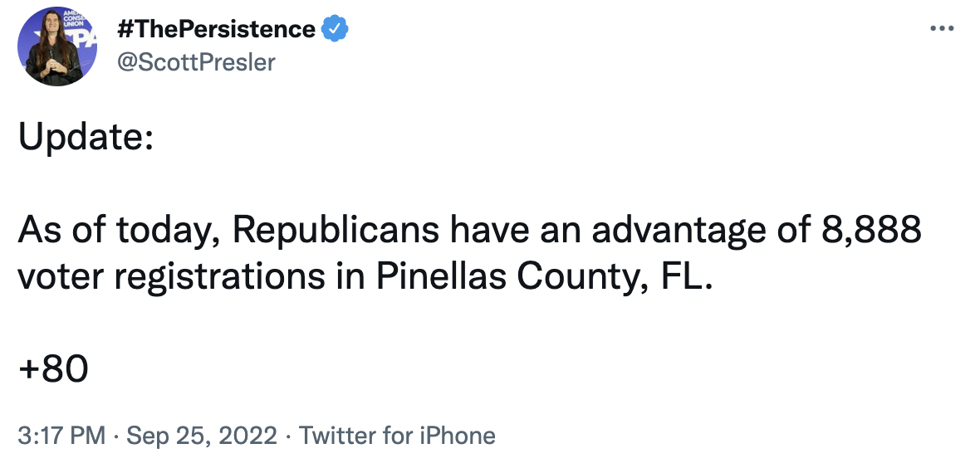Screen dimensions: 980x473
Task: Click the +80 line of the tweet
Action: coord(53,368)
